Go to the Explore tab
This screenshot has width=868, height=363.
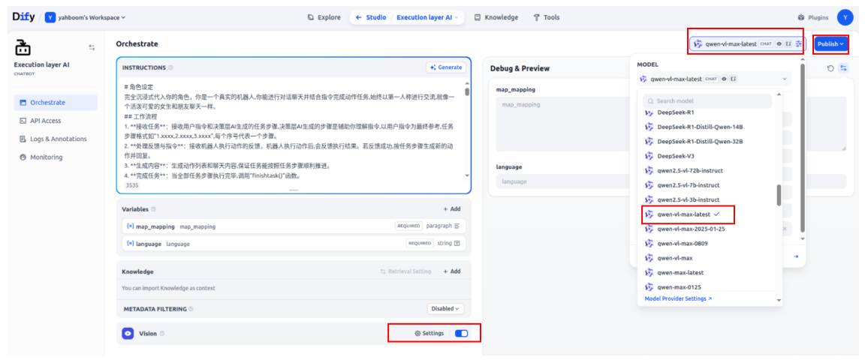tap(324, 17)
